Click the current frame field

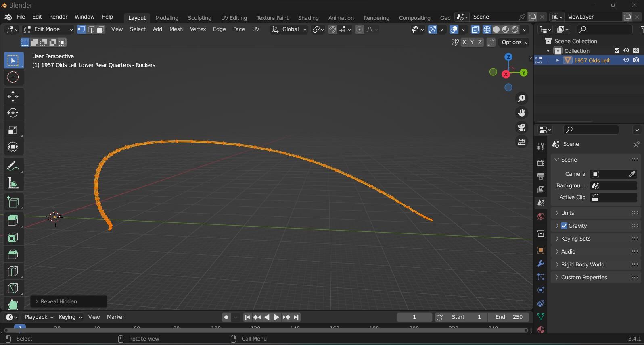(x=414, y=317)
